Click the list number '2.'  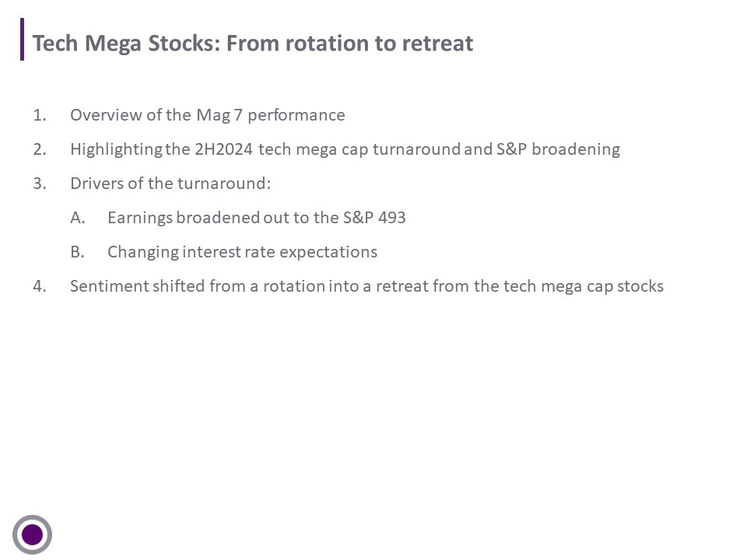40,149
